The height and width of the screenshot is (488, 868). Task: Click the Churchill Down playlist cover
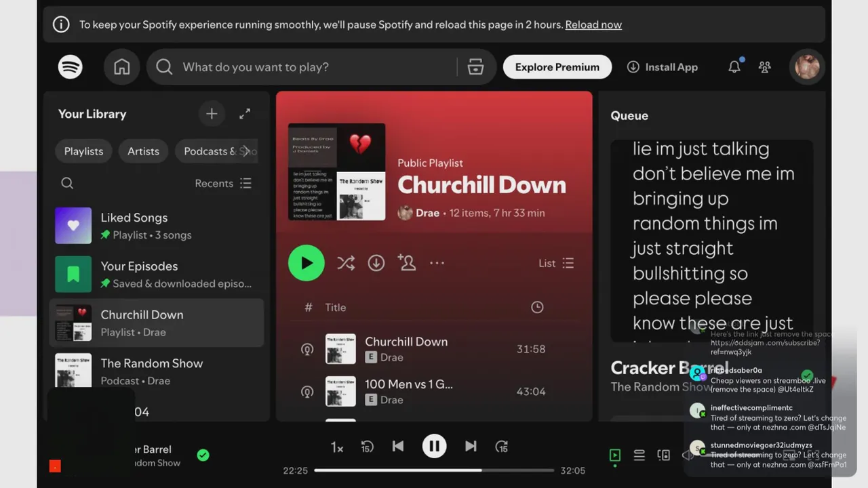[x=337, y=172]
